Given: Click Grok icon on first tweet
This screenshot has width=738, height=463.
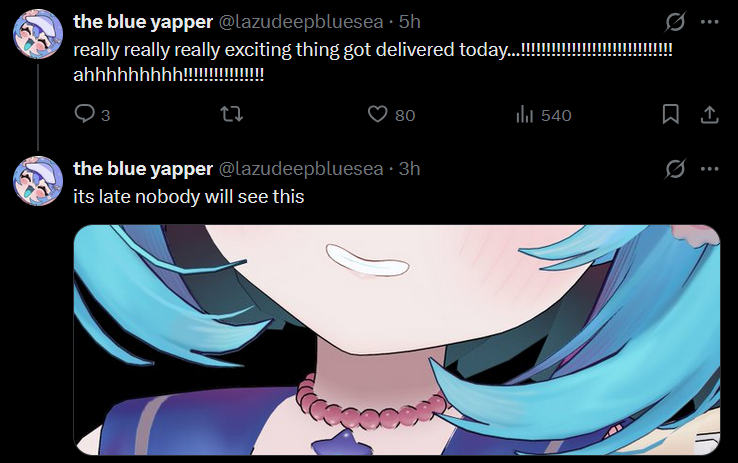Looking at the screenshot, I should (x=675, y=22).
